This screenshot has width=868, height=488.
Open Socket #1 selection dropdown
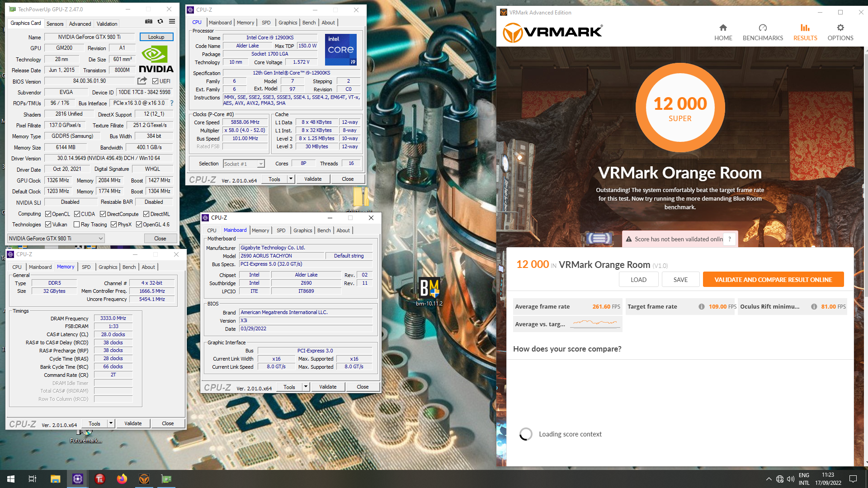point(244,164)
